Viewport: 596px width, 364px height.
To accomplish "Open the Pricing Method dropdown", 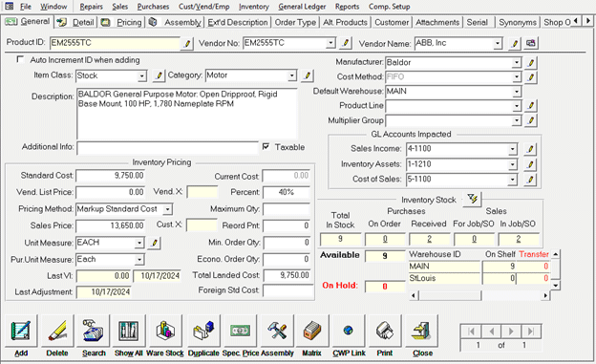I will [x=167, y=209].
